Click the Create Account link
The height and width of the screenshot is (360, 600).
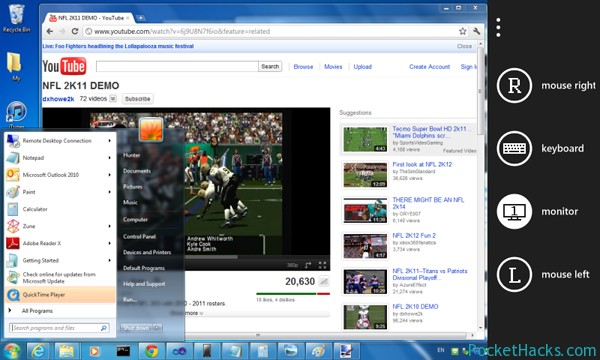point(429,67)
